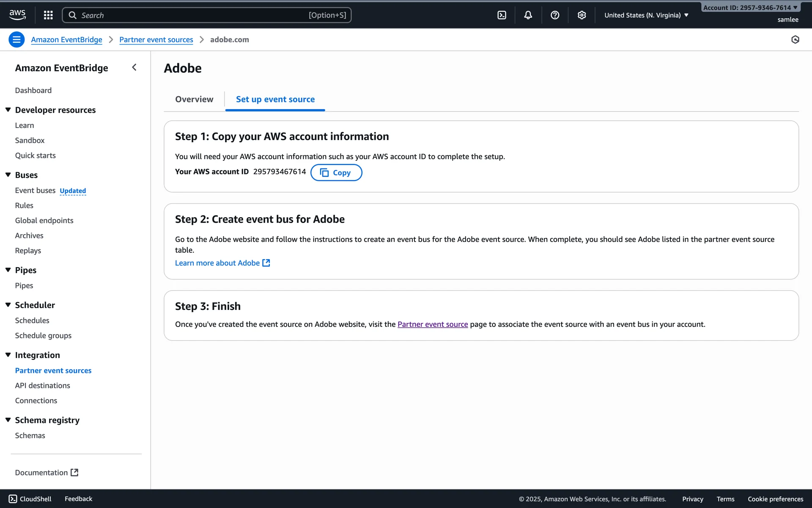Click the hexagon info panel icon

pyautogui.click(x=795, y=40)
